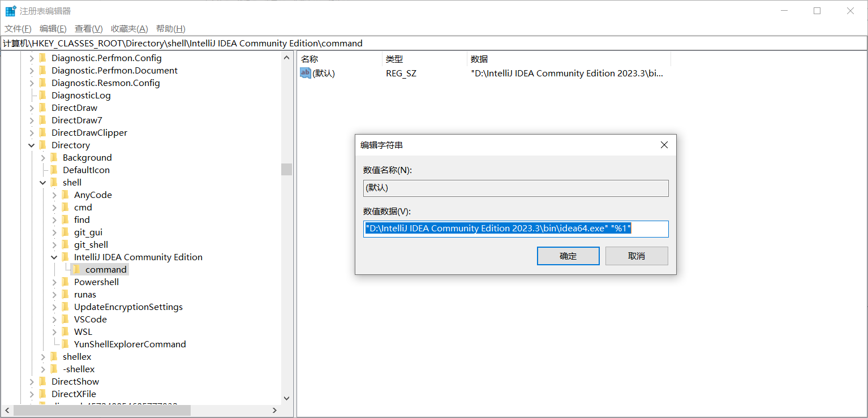Click the folder icon beside git_gui
The height and width of the screenshot is (418, 868).
click(66, 232)
